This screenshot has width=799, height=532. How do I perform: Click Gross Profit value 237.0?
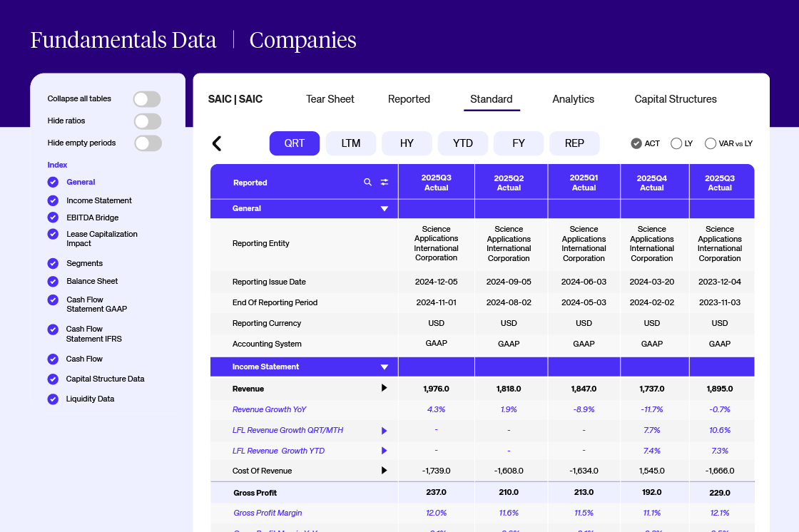pyautogui.click(x=436, y=492)
